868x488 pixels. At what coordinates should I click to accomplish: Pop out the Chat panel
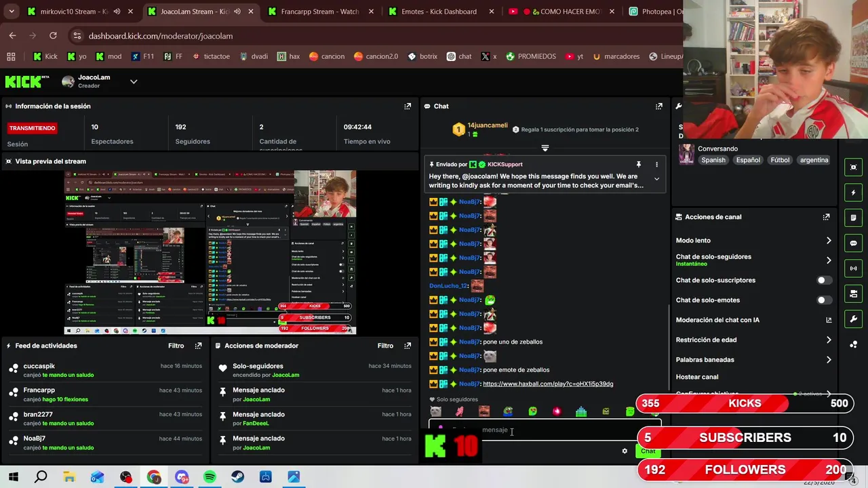tap(658, 106)
